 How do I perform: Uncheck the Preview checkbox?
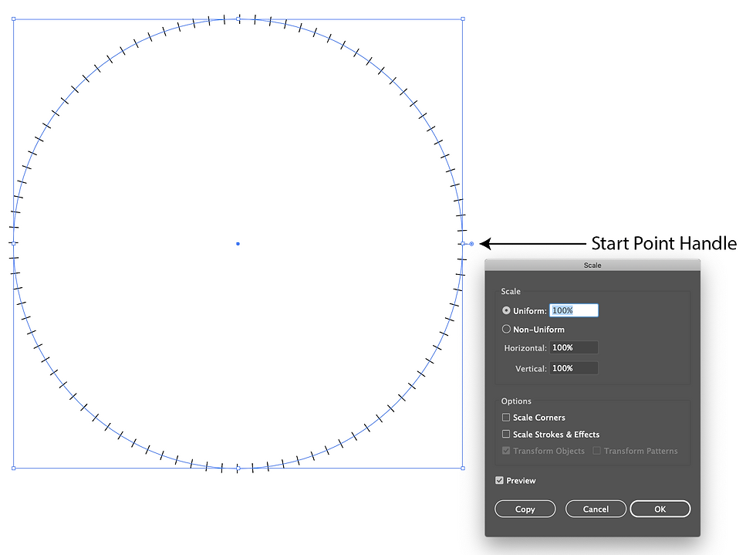tap(500, 481)
